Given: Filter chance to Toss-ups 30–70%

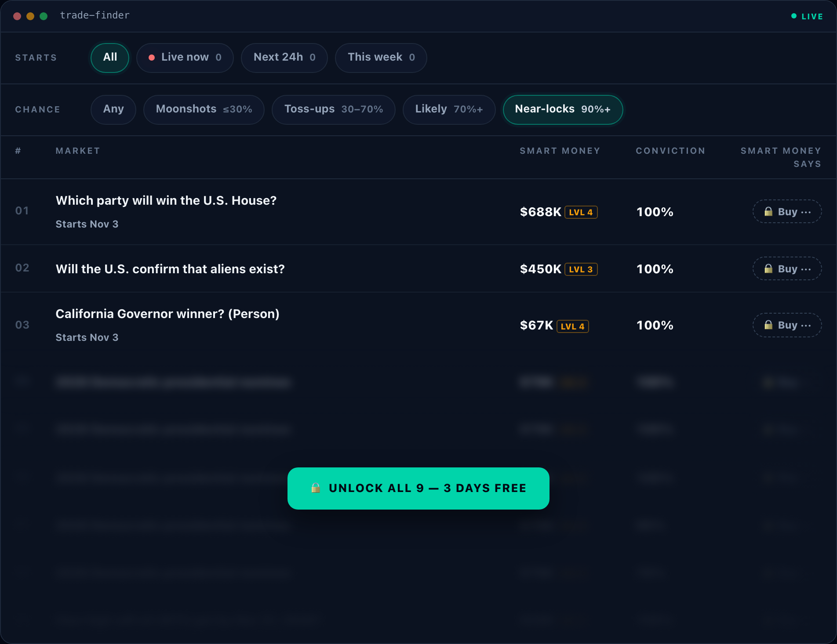Looking at the screenshot, I should 334,109.
